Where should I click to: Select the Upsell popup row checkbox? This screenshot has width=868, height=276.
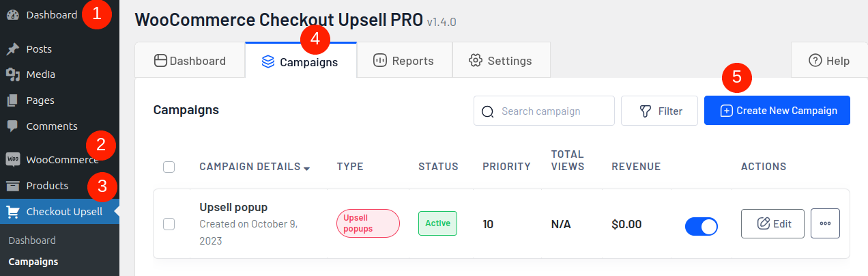pos(169,223)
